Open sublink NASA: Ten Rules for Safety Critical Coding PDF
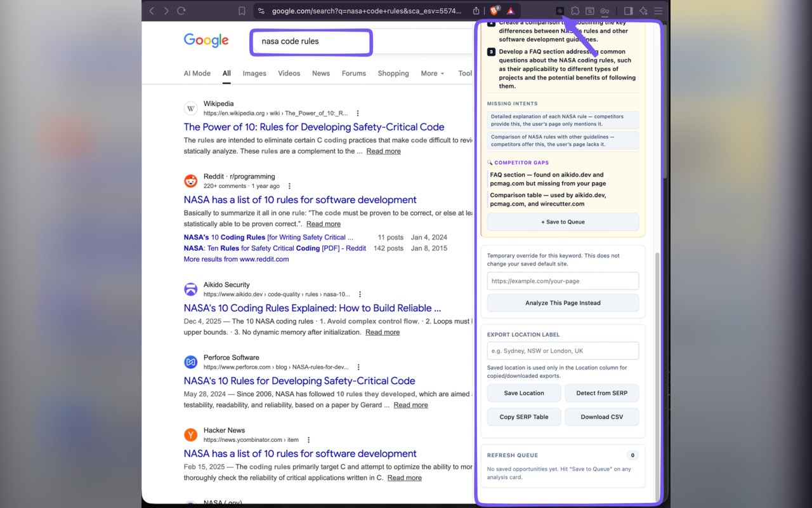Screen dimensions: 812x508 point(275,248)
